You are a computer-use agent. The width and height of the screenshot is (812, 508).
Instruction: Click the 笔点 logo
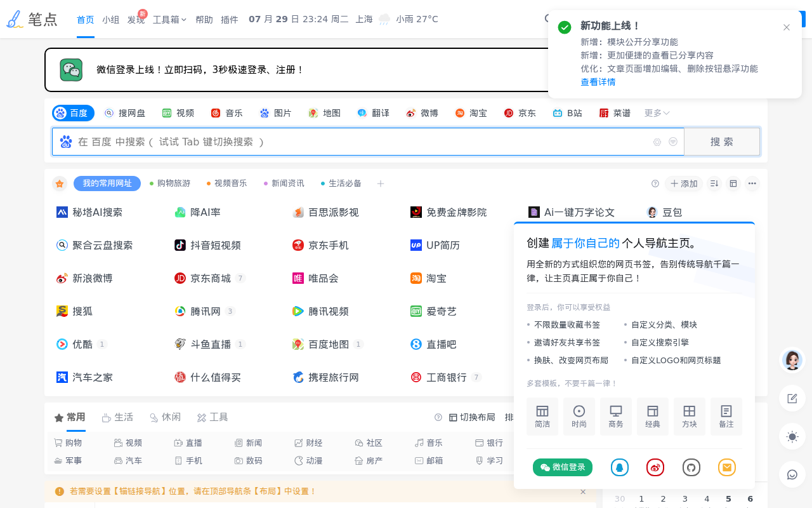32,20
